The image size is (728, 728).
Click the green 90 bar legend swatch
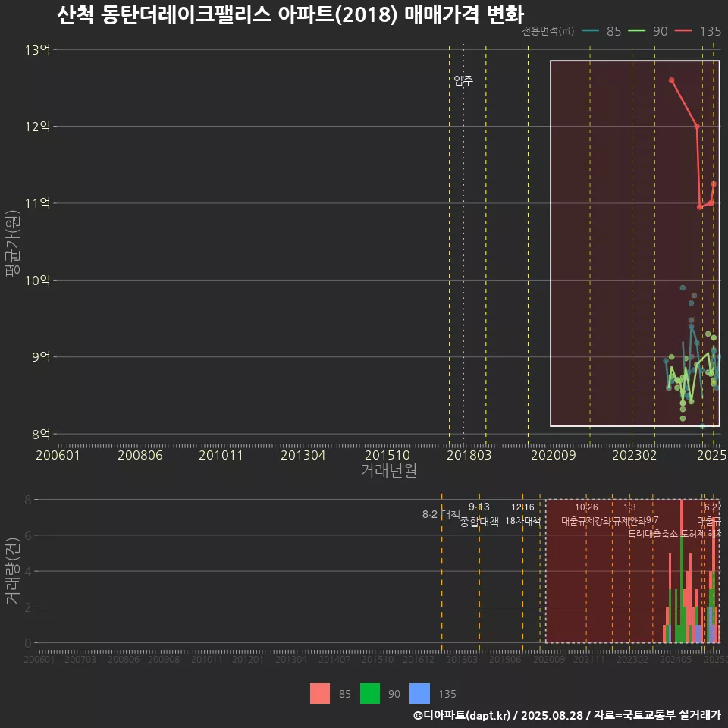(x=370, y=694)
